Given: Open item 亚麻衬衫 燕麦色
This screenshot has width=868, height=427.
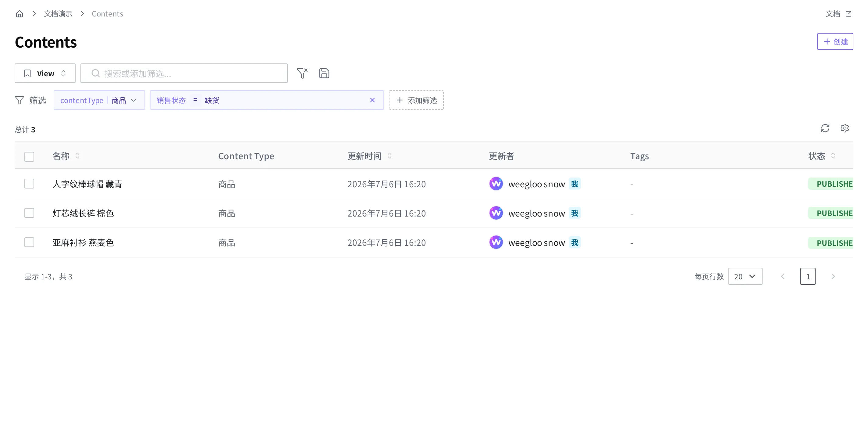Looking at the screenshot, I should click(x=83, y=243).
